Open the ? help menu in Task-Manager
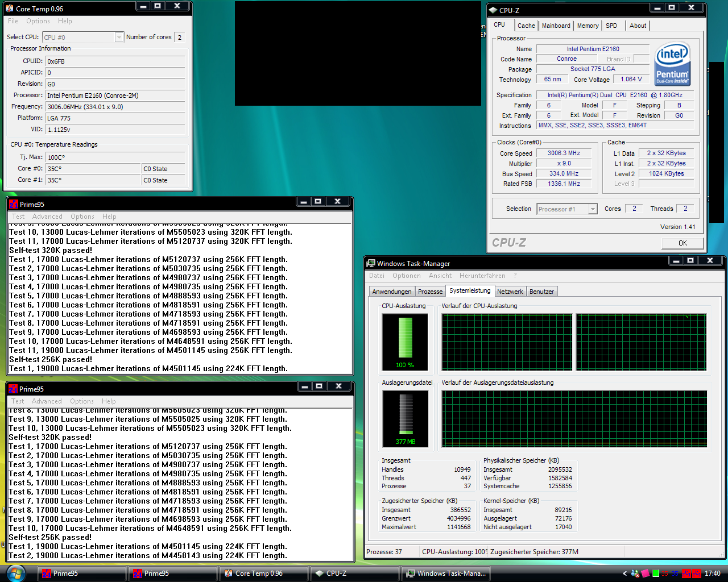 click(x=515, y=276)
